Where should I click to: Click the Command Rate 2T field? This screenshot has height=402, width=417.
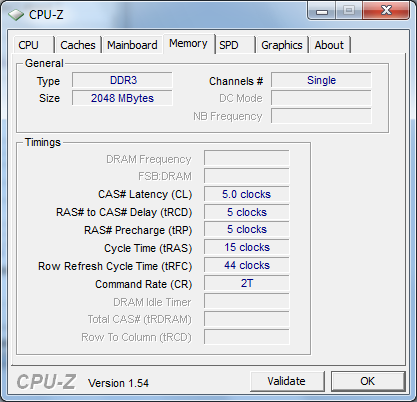(247, 283)
